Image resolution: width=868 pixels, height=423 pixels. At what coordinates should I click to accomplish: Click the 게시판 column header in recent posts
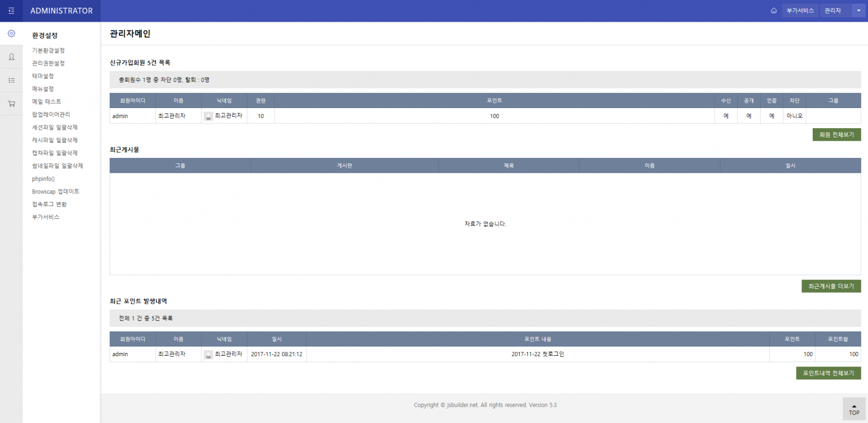(344, 166)
